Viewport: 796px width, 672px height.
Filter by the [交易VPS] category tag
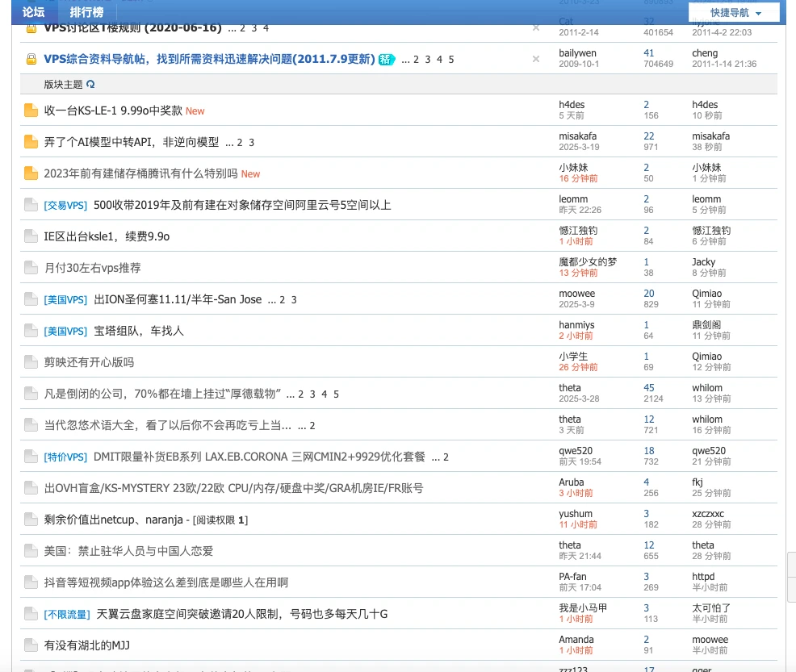(65, 205)
